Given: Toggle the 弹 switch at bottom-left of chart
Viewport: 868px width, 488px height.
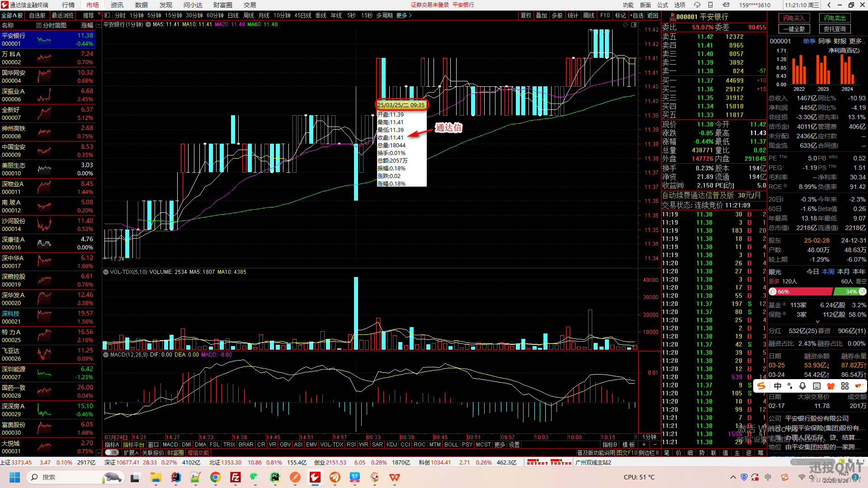Looking at the screenshot, I should [112, 452].
